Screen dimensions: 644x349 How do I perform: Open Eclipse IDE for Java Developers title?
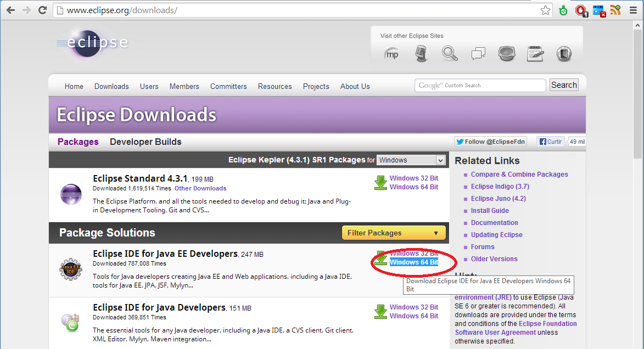tap(159, 307)
